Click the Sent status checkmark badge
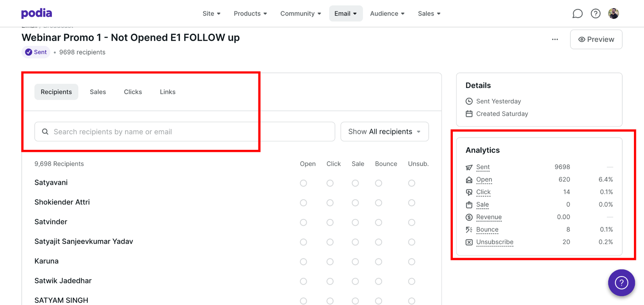Image resolution: width=644 pixels, height=305 pixels. click(x=36, y=52)
